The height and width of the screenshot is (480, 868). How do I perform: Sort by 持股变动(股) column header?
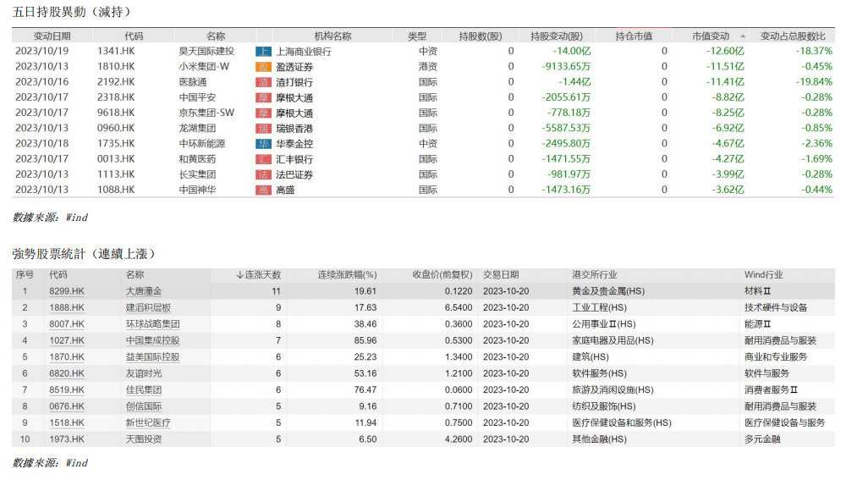[x=557, y=36]
